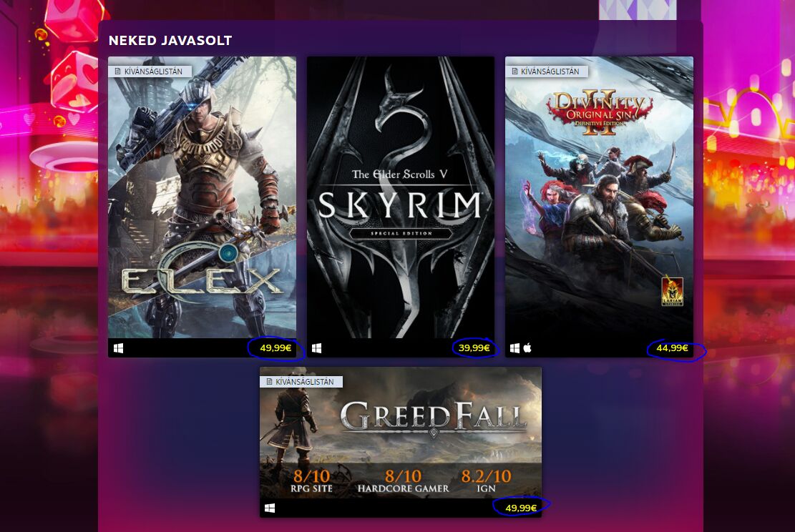This screenshot has width=795, height=532.
Task: Click the ELEX price 49,99€
Action: point(275,348)
